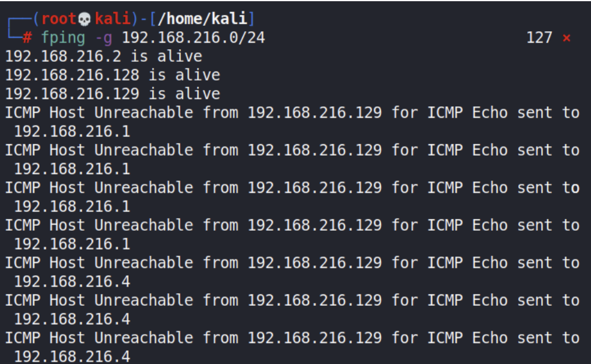
Task: Click the -g flag in the command
Action: click(103, 38)
